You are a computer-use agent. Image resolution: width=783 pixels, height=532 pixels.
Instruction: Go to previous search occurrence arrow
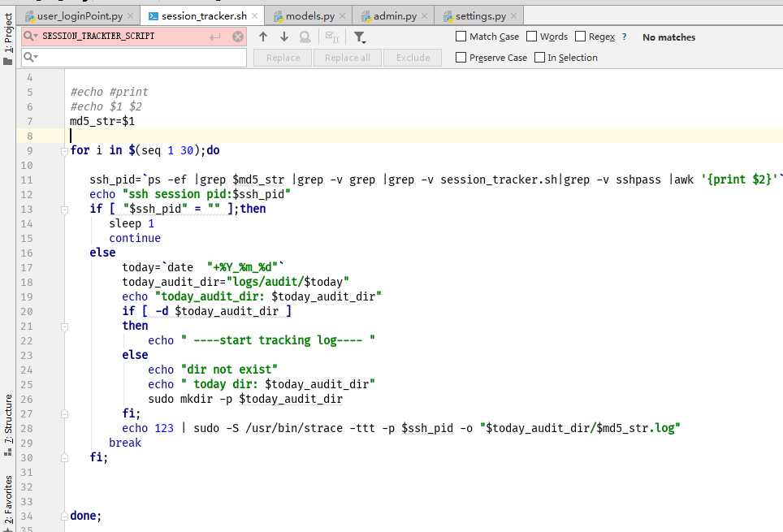pos(263,37)
